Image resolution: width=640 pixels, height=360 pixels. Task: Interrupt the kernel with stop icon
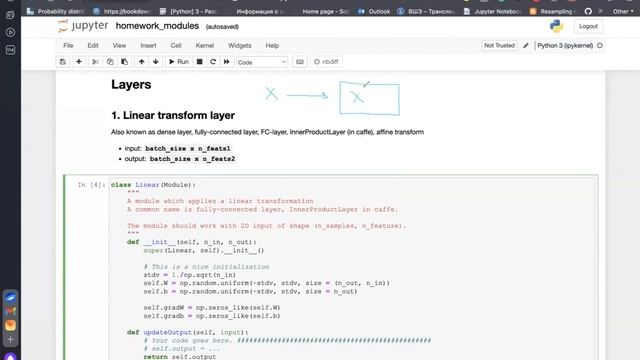[200, 62]
